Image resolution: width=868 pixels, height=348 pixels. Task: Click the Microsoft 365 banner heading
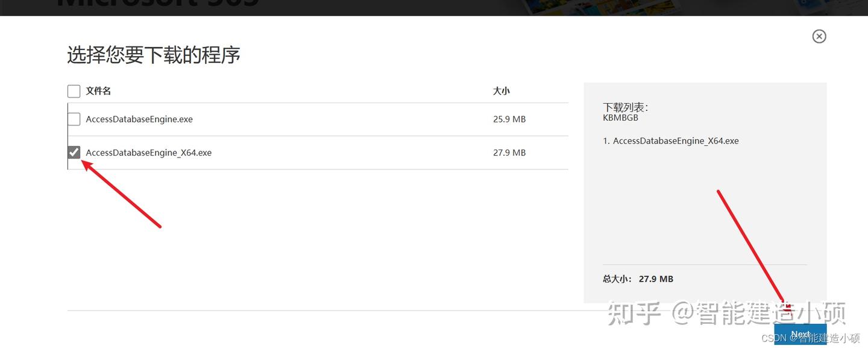[x=158, y=4]
